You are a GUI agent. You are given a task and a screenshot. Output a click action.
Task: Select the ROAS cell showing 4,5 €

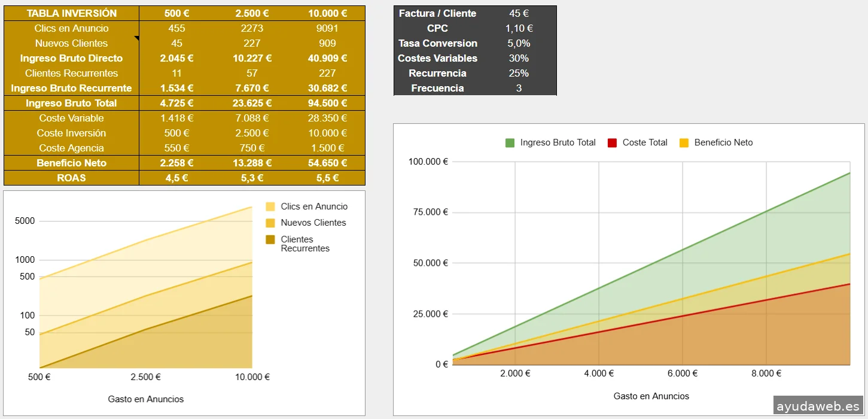(176, 178)
